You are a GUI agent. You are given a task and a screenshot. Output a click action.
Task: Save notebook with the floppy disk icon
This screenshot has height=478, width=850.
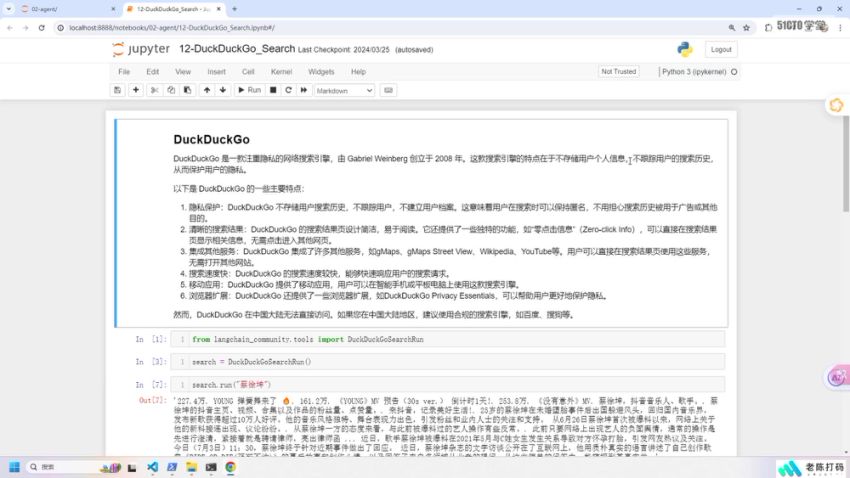(117, 91)
